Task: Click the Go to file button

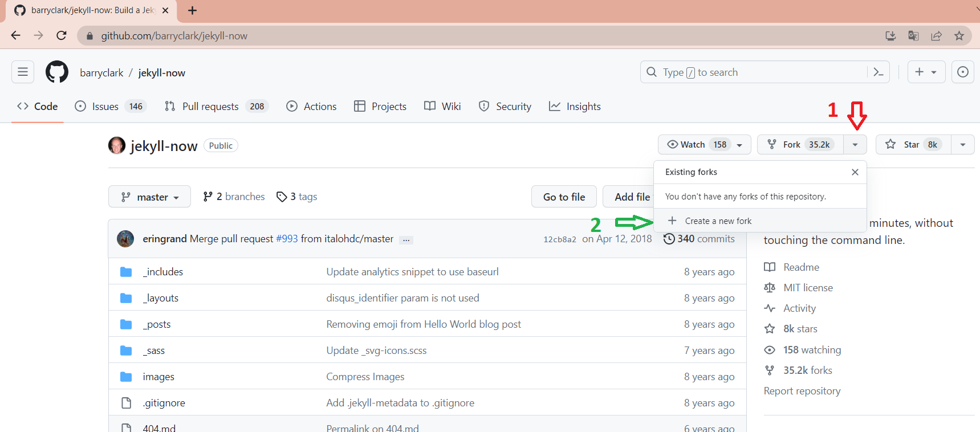Action: [564, 197]
